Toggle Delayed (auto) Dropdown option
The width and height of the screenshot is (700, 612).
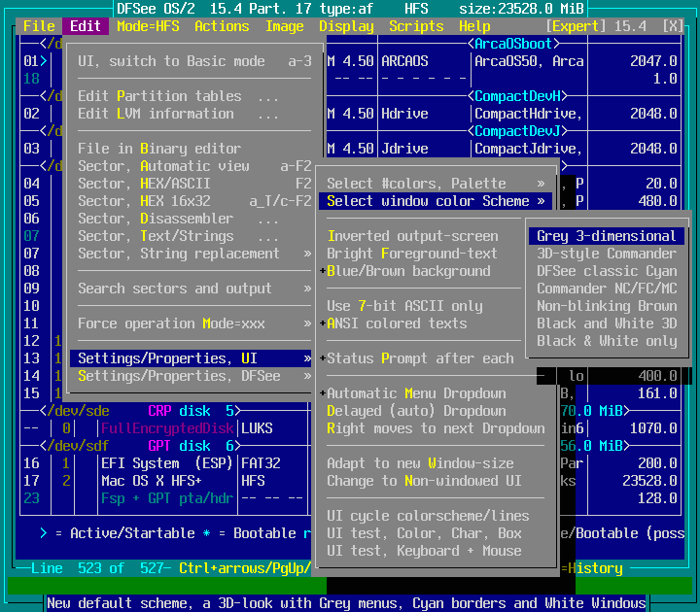tap(436, 410)
